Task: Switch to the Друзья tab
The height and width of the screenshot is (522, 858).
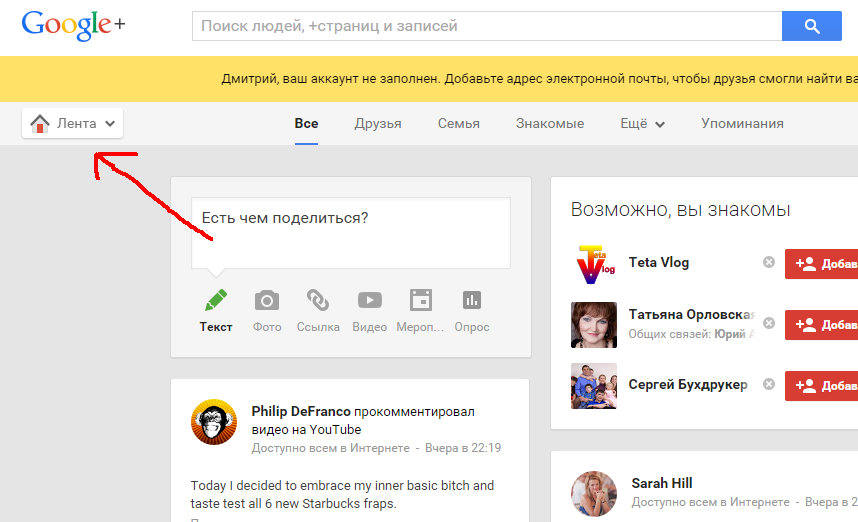Action: point(378,124)
